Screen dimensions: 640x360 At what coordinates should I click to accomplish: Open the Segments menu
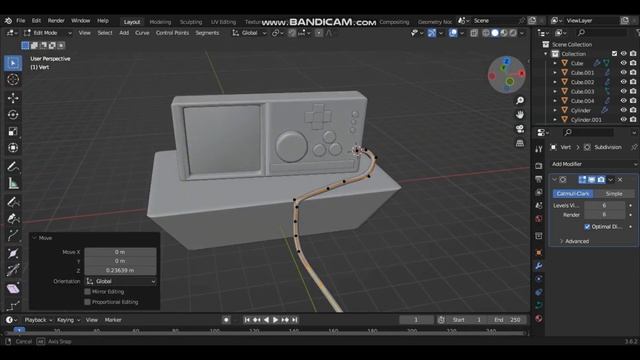pos(207,33)
